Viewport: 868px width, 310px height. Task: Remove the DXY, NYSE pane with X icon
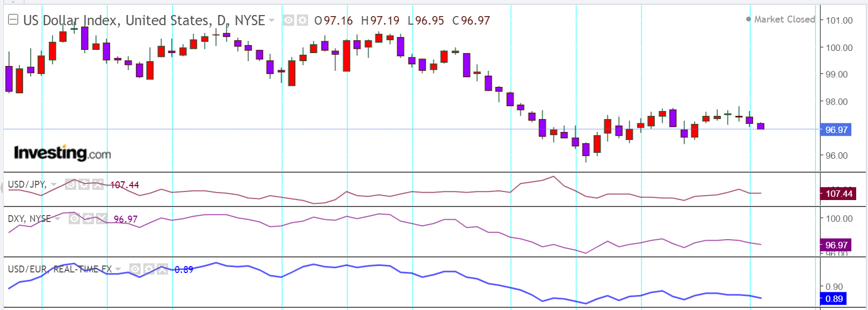click(101, 219)
